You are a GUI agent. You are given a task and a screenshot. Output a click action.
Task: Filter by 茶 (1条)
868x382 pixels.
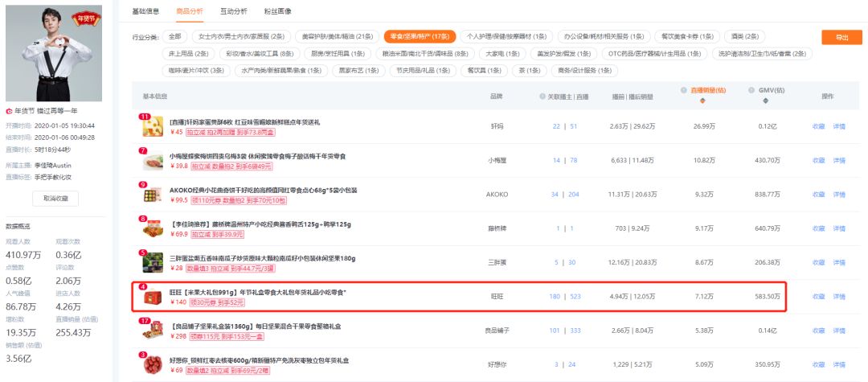529,71
